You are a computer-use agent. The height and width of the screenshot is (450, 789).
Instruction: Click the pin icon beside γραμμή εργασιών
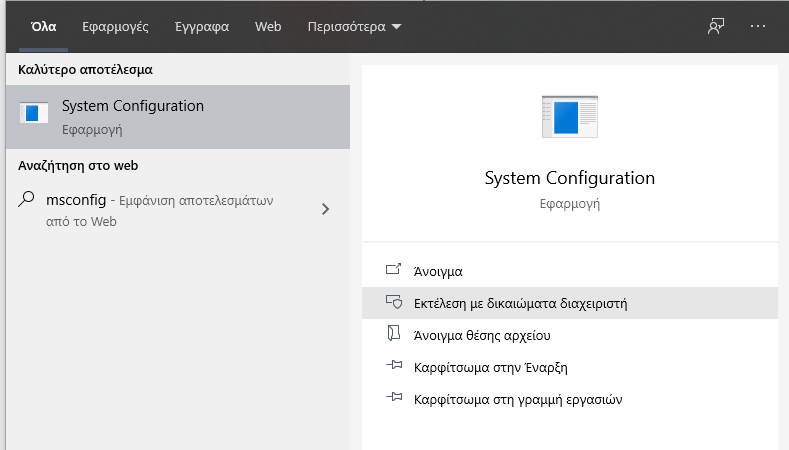[394, 397]
